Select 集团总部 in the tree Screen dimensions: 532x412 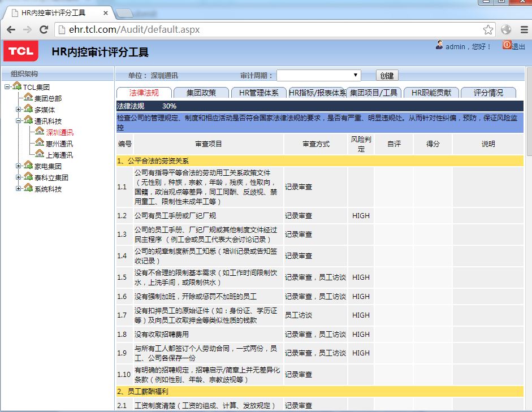(48, 99)
